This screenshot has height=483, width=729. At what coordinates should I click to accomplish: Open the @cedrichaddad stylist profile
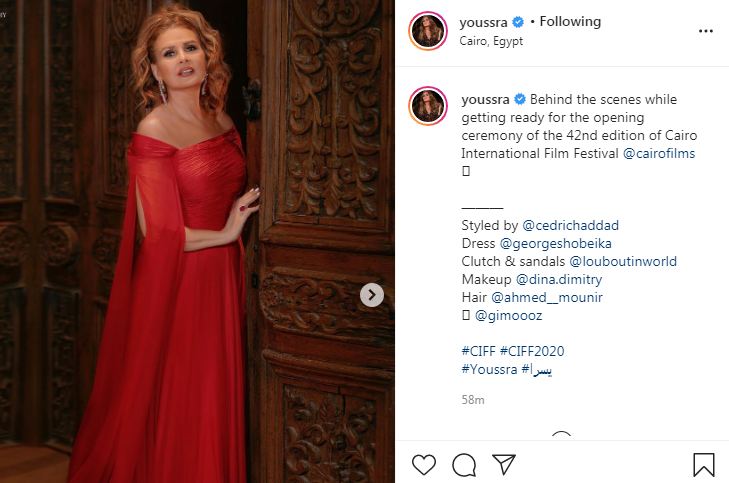(570, 225)
